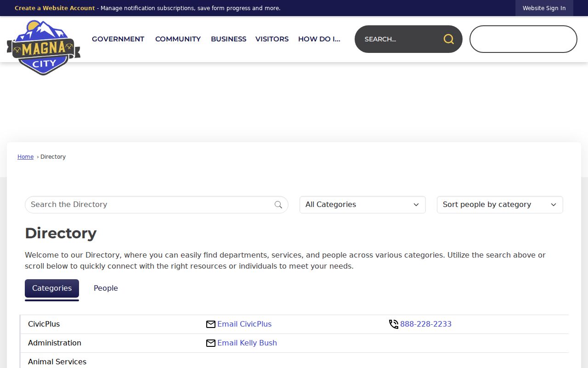Select the Categories tab
588x368 pixels.
pyautogui.click(x=52, y=288)
